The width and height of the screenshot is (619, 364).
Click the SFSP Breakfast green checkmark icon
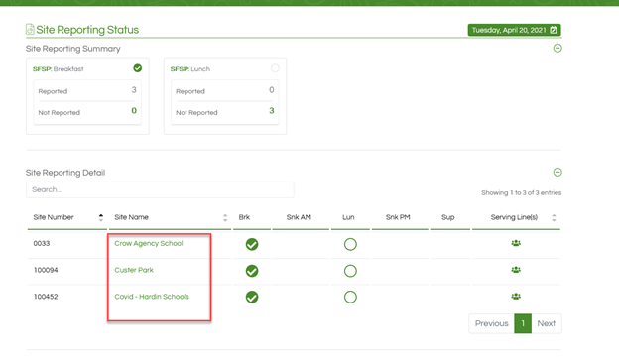(x=137, y=68)
